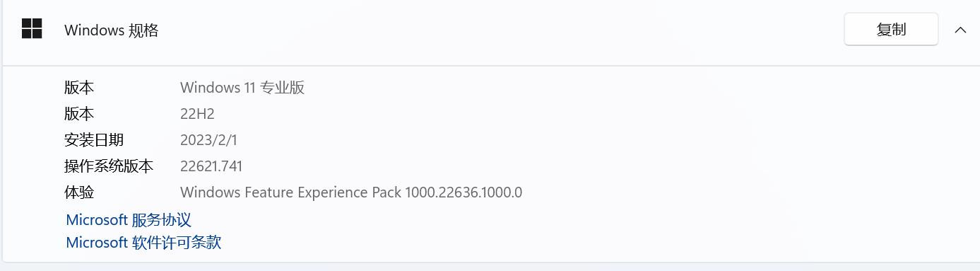
Task: Click the 版本 label beside 22H2
Action: click(x=79, y=114)
